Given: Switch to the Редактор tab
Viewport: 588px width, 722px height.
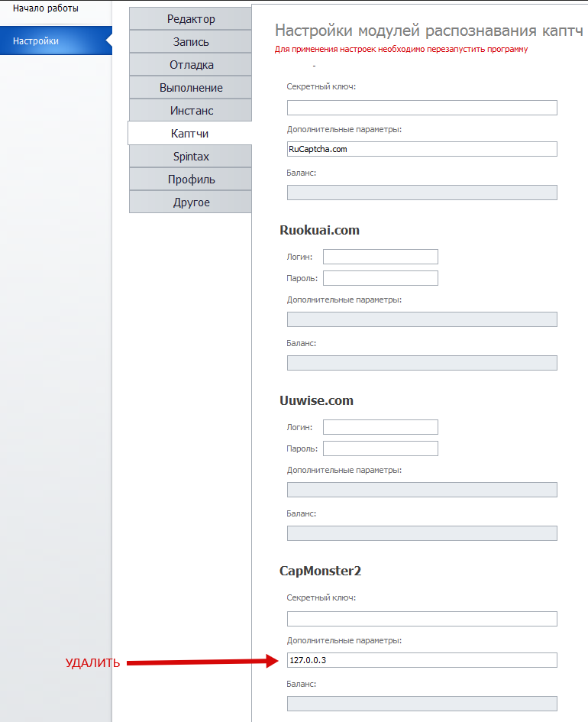Looking at the screenshot, I should (190, 19).
